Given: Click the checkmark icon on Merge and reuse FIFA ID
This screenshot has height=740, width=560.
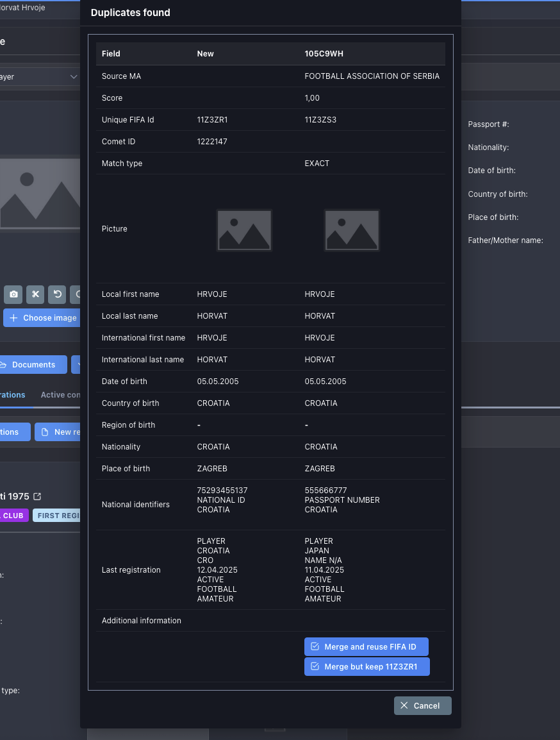Looking at the screenshot, I should 315,646.
